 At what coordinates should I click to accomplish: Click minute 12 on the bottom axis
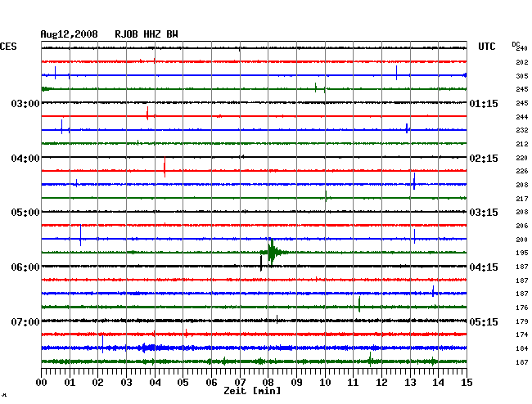(381, 382)
